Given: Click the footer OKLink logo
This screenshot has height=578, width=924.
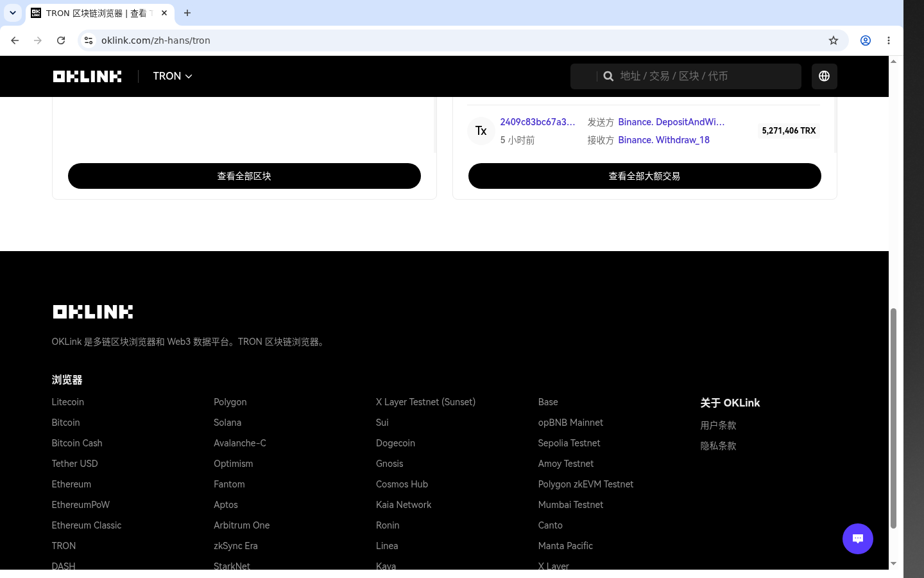Looking at the screenshot, I should pyautogui.click(x=93, y=312).
